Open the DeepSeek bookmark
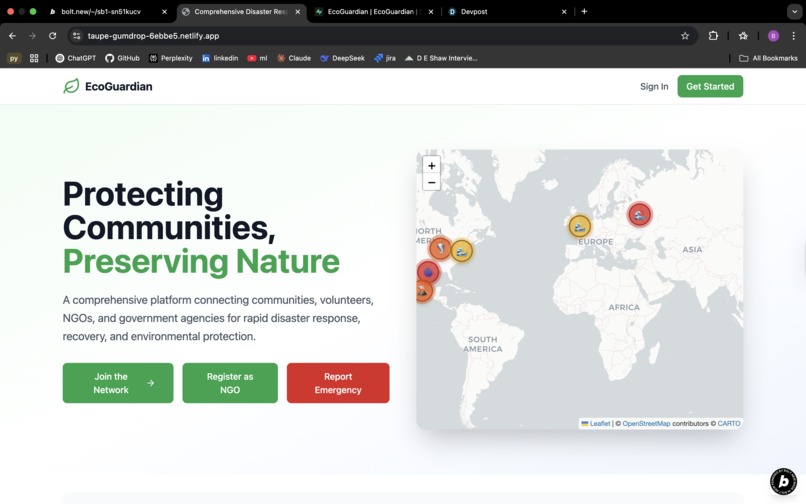This screenshot has height=504, width=806. tap(342, 58)
